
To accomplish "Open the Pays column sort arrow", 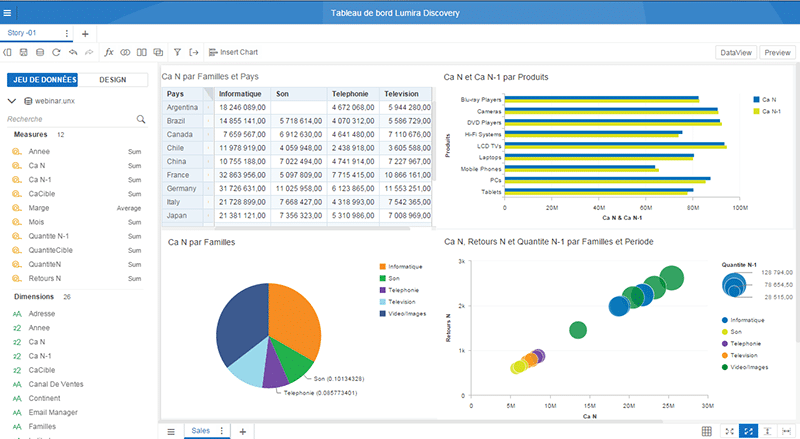I will (x=208, y=93).
